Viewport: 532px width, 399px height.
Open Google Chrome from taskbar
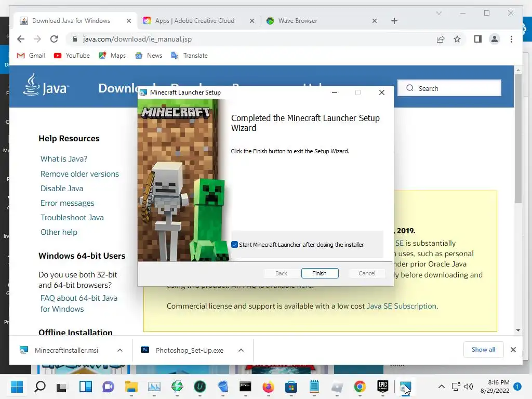tap(360, 387)
